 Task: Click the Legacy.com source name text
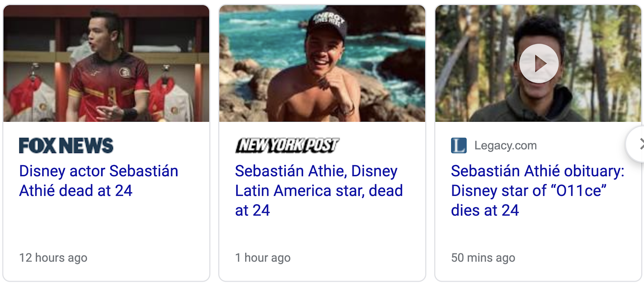pos(505,146)
